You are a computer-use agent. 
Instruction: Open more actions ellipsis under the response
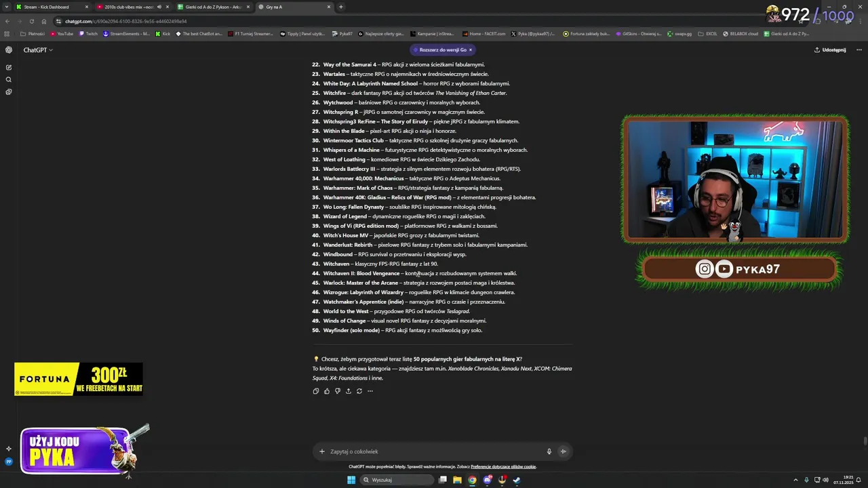pyautogui.click(x=370, y=391)
